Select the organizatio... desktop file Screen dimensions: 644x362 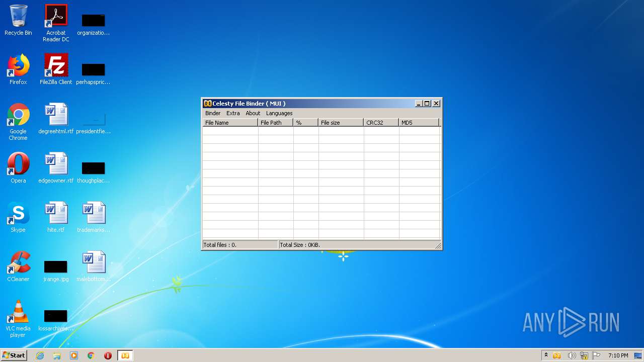94,24
